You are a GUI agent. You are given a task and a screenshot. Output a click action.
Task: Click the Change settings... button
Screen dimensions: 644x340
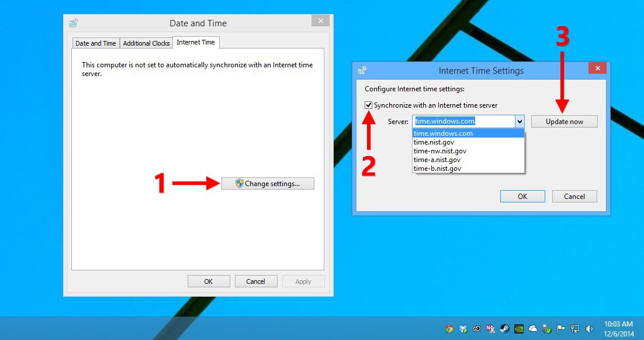pyautogui.click(x=268, y=183)
